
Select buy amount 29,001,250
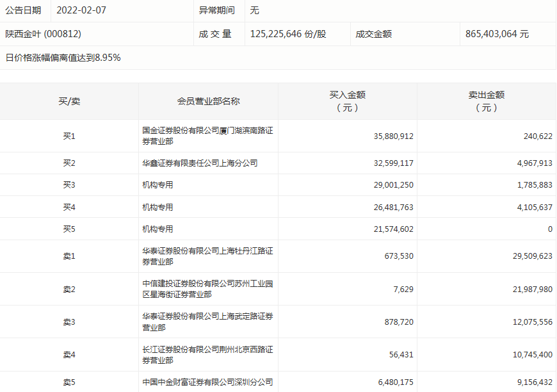click(x=393, y=185)
